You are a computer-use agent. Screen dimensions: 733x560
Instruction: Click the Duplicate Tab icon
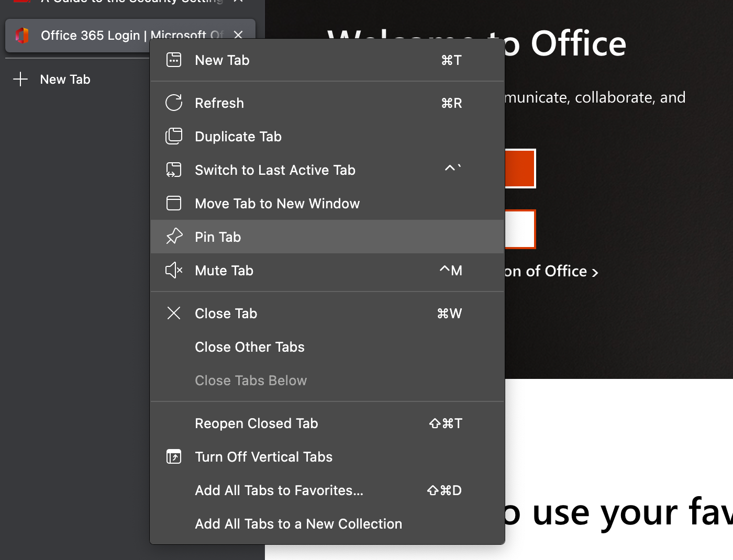[x=174, y=137]
